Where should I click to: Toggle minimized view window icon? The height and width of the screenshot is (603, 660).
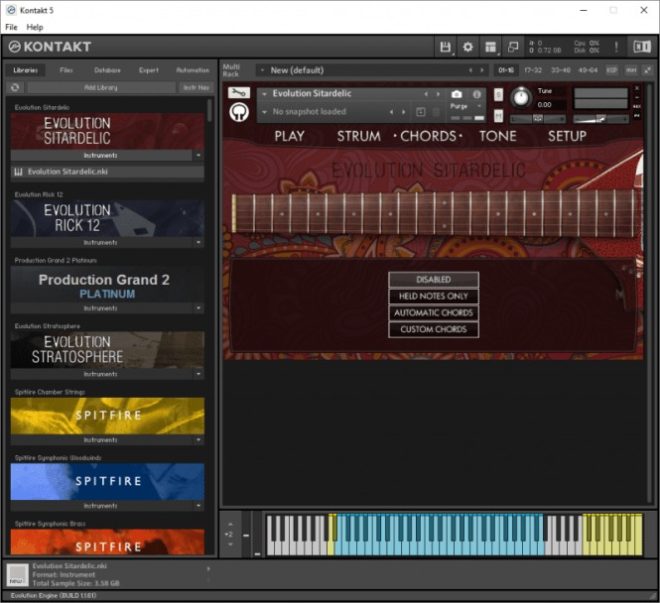(x=513, y=47)
